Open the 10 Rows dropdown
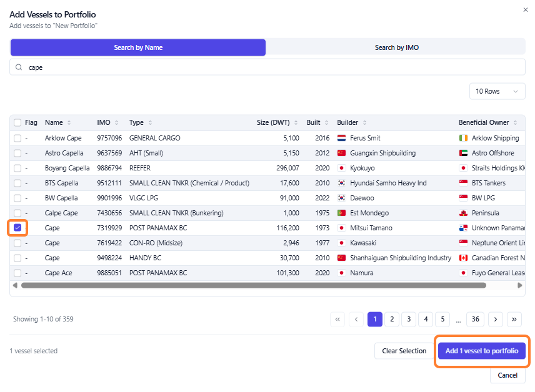The width and height of the screenshot is (535, 392). pos(497,91)
